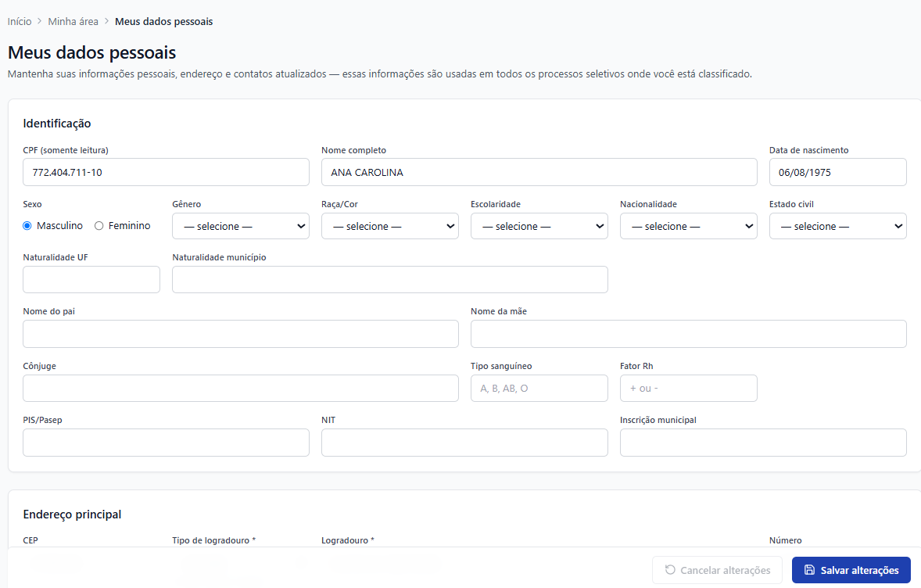
Task: Open the Raça/Cor dropdown
Action: pos(390,226)
